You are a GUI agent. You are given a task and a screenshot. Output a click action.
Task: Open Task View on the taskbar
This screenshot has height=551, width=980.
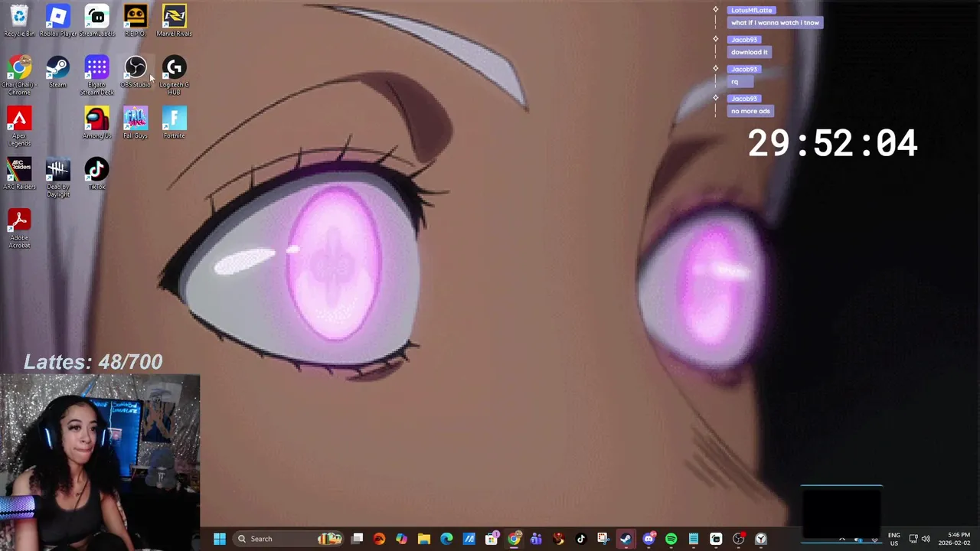point(357,539)
